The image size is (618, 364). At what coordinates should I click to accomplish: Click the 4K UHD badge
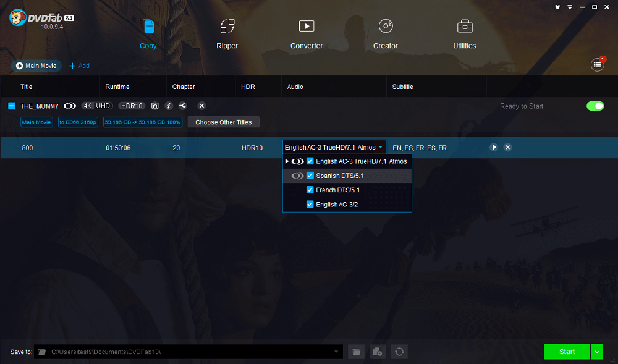click(97, 106)
